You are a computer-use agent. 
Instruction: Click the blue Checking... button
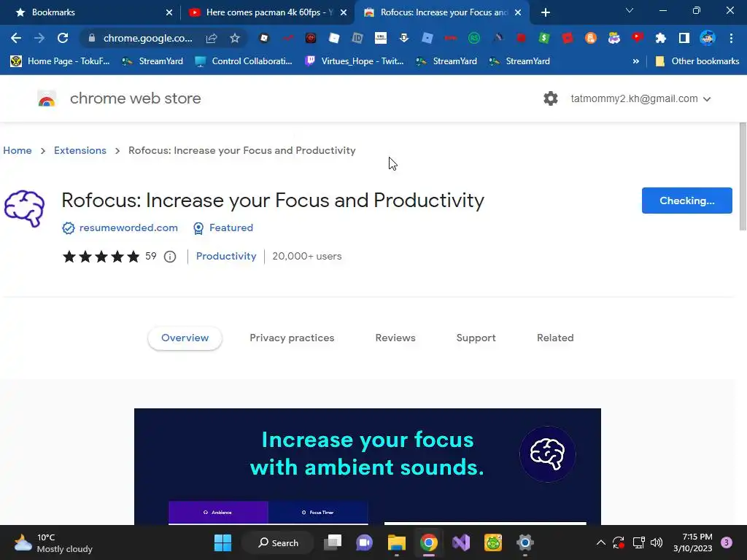(x=687, y=201)
